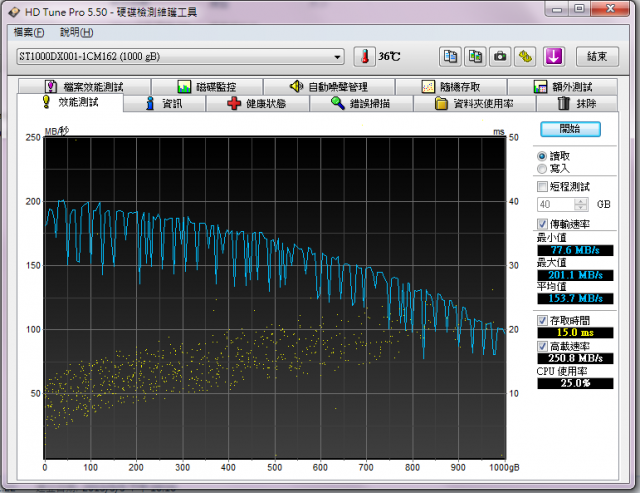640x493 pixels.
Task: Open the 資訊 tab
Action: click(164, 103)
